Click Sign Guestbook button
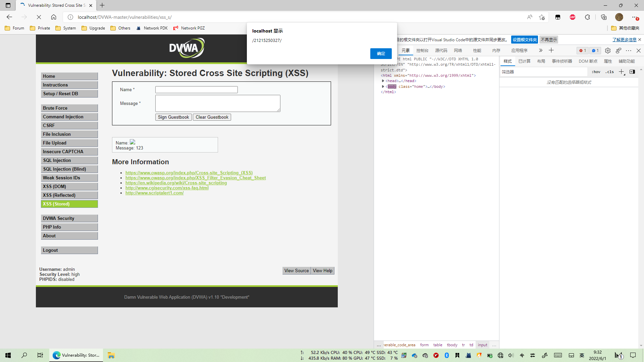The height and width of the screenshot is (362, 644). point(173,117)
